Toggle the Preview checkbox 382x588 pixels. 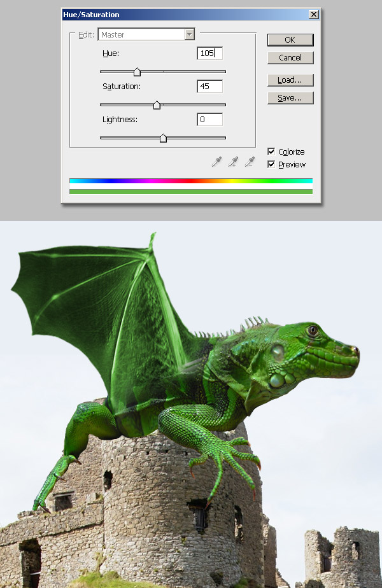coord(271,164)
